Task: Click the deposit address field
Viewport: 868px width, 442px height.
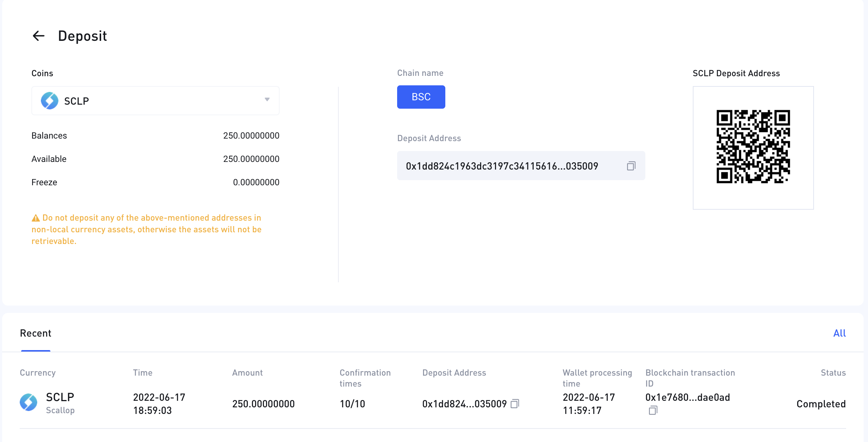Action: pyautogui.click(x=521, y=166)
